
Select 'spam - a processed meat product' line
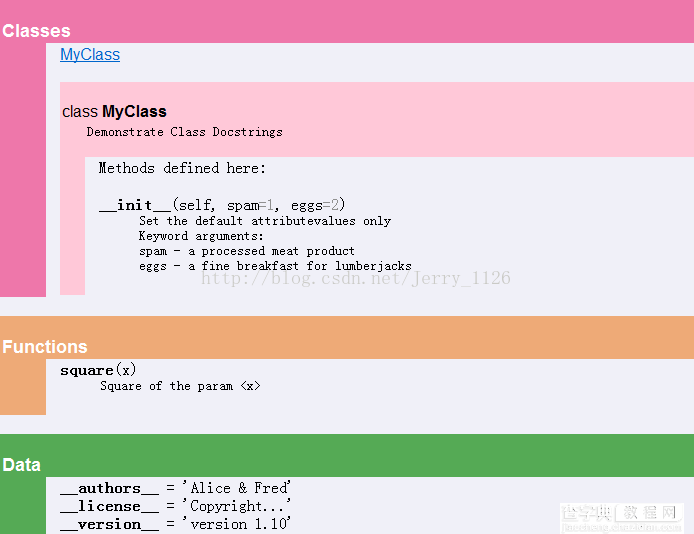point(247,251)
